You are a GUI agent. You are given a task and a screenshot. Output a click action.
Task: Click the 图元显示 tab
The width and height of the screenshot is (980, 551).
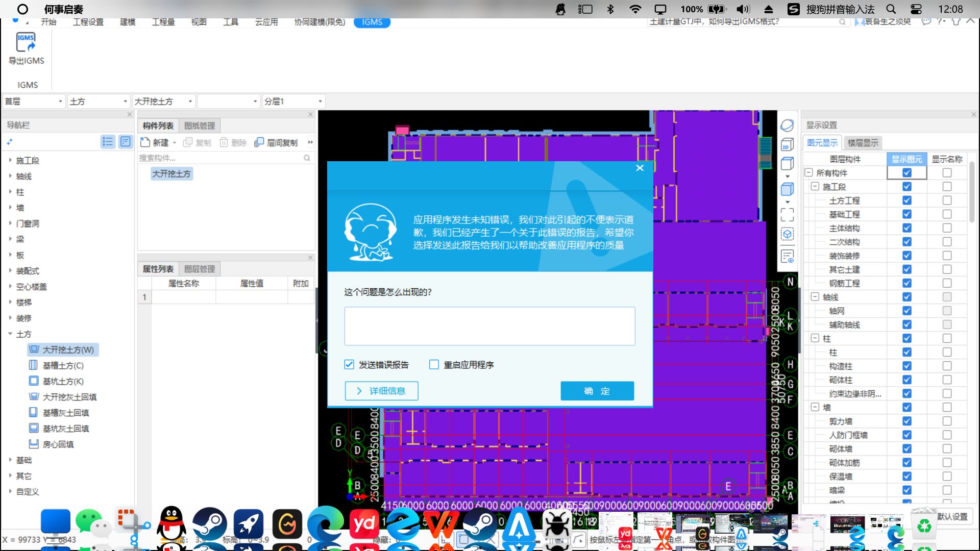point(822,143)
